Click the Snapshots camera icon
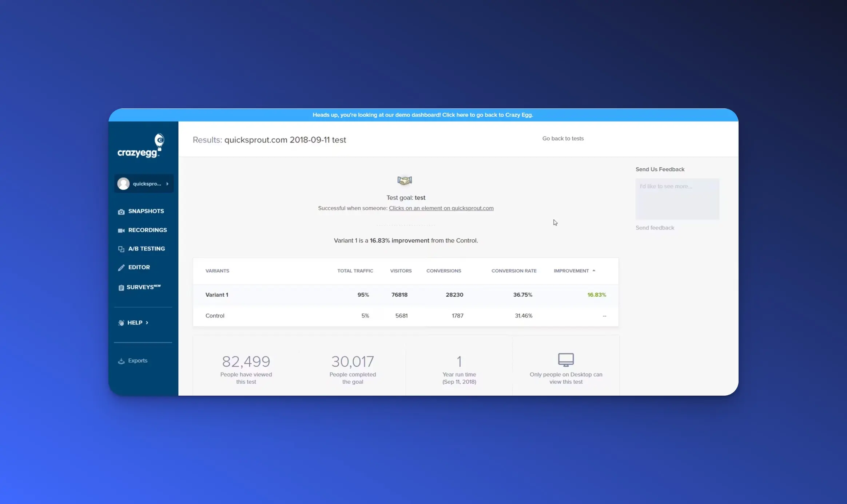This screenshot has width=847, height=504. tap(121, 212)
